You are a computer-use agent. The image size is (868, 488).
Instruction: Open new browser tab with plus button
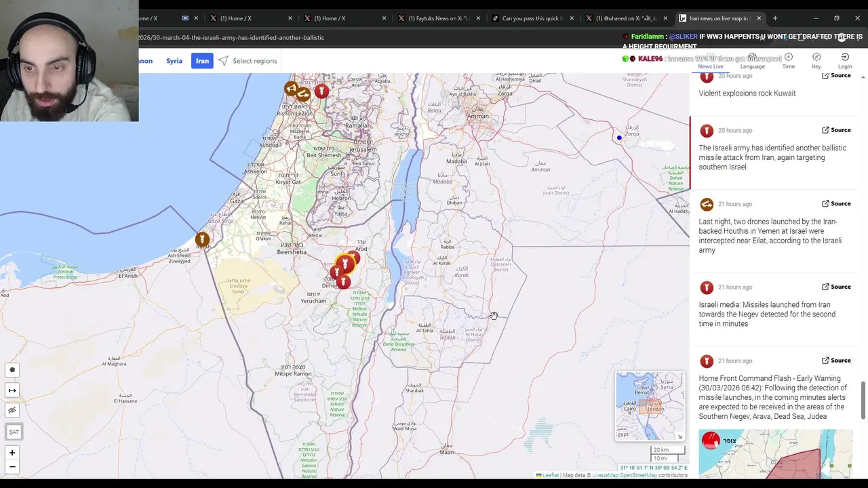775,18
